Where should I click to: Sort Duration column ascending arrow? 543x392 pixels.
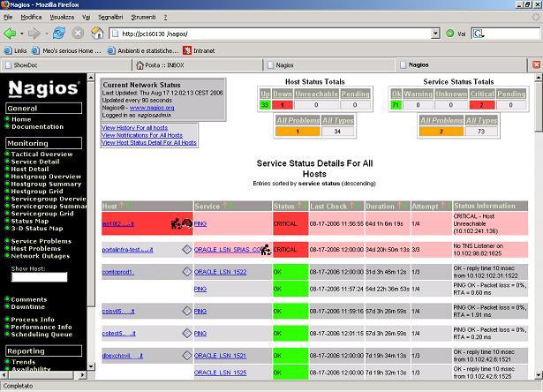400,206
